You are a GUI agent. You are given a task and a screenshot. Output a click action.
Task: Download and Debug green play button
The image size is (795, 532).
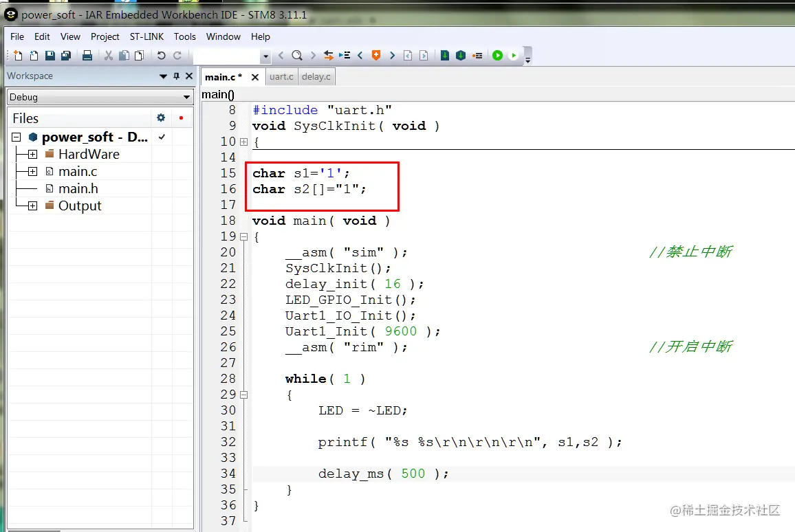point(497,55)
